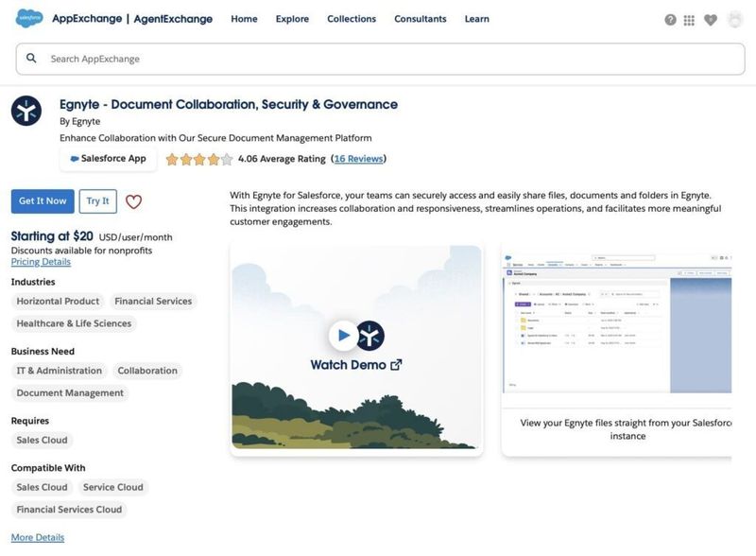Image resolution: width=756 pixels, height=556 pixels.
Task: Select the IT & Administration tag
Action: pos(60,371)
